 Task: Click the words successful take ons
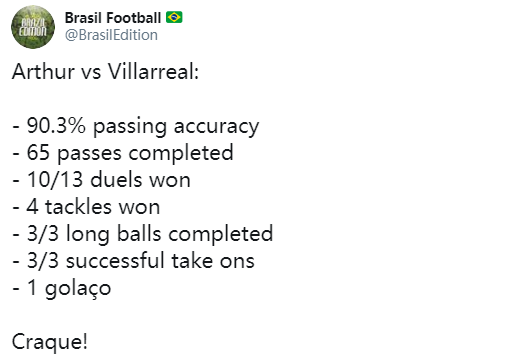tap(160, 260)
